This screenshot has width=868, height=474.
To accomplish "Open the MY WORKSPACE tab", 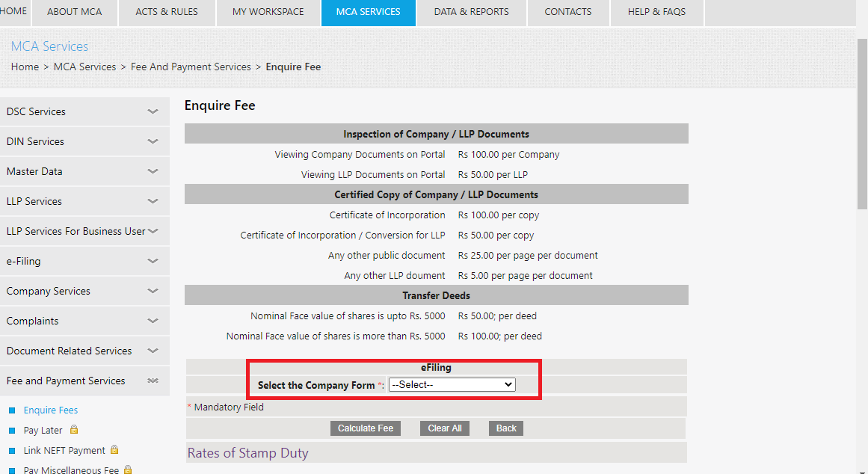I will [x=268, y=12].
